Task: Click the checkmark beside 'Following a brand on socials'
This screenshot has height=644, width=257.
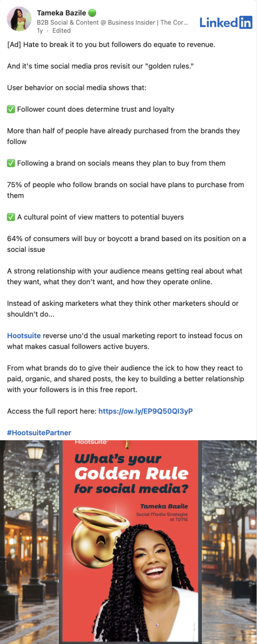Action: (x=10, y=163)
